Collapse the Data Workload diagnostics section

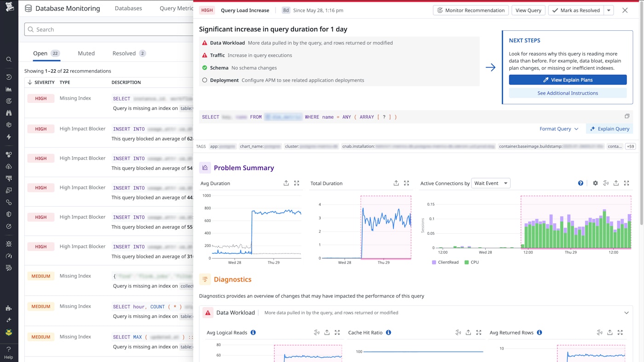(626, 313)
